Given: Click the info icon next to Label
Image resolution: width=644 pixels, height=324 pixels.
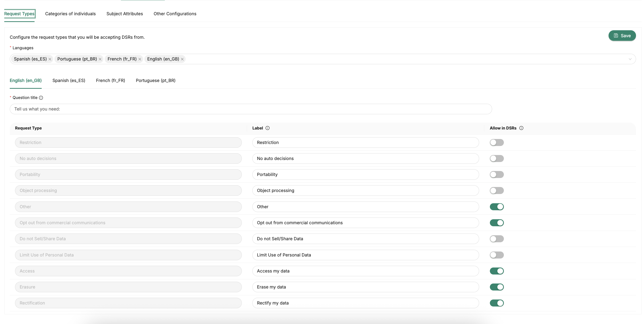Looking at the screenshot, I should 268,128.
